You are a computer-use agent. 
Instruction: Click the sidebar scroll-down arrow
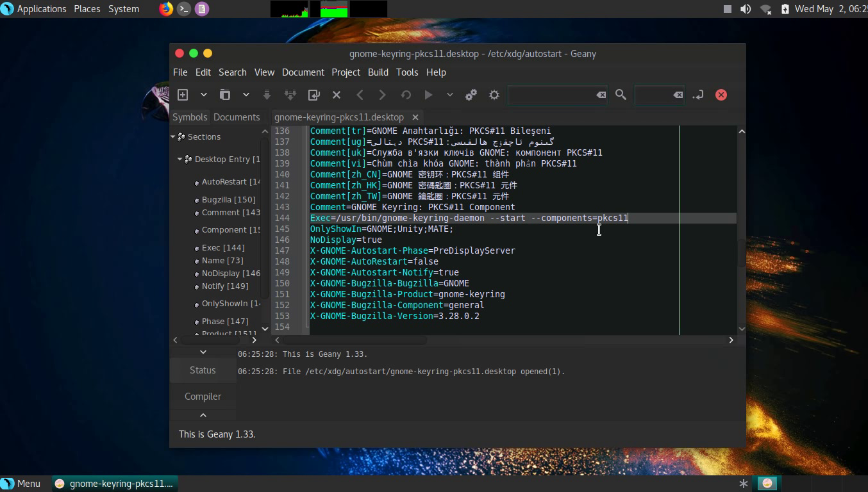pyautogui.click(x=265, y=329)
